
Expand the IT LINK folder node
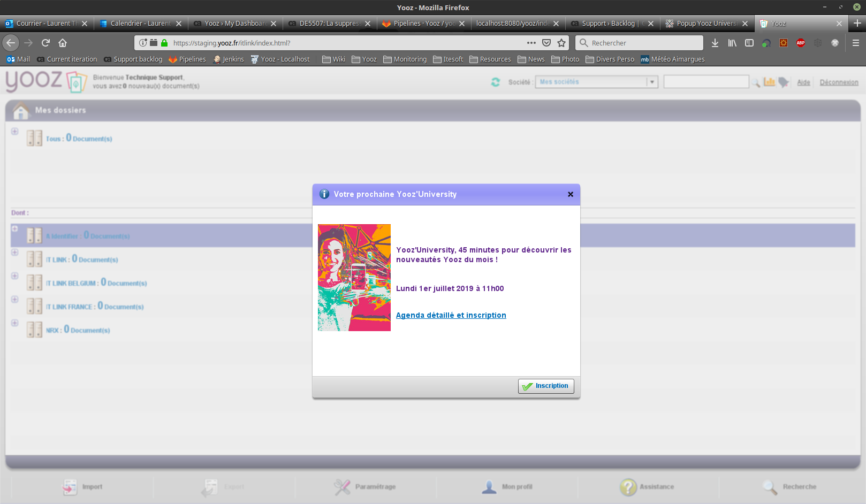click(x=15, y=252)
